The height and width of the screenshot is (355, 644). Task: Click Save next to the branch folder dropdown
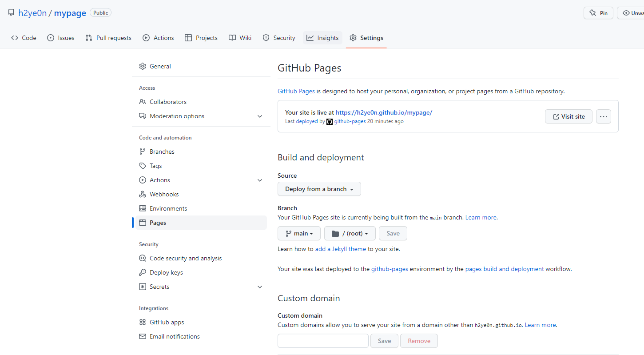393,233
